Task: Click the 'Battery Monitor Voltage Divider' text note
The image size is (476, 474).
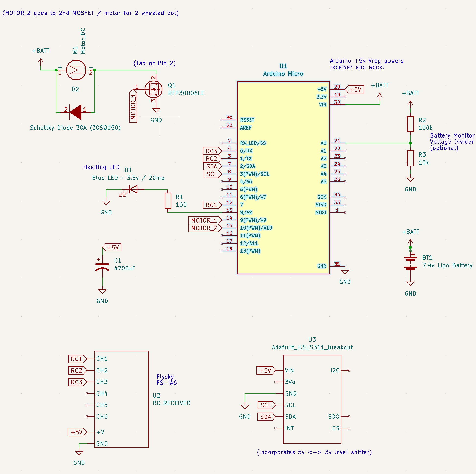Action: 452,142
